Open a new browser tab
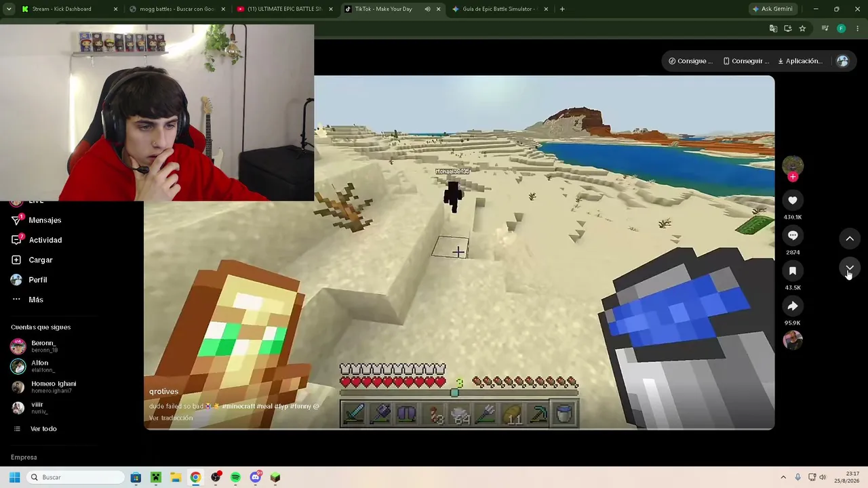868x488 pixels. click(x=562, y=9)
